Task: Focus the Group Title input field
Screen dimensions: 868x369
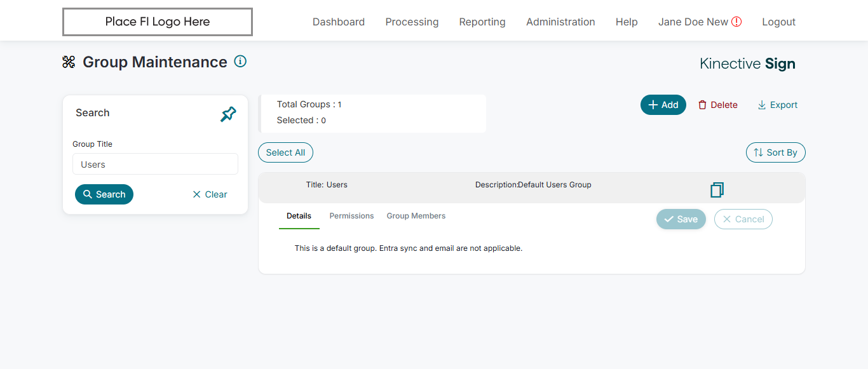Action: (x=155, y=164)
